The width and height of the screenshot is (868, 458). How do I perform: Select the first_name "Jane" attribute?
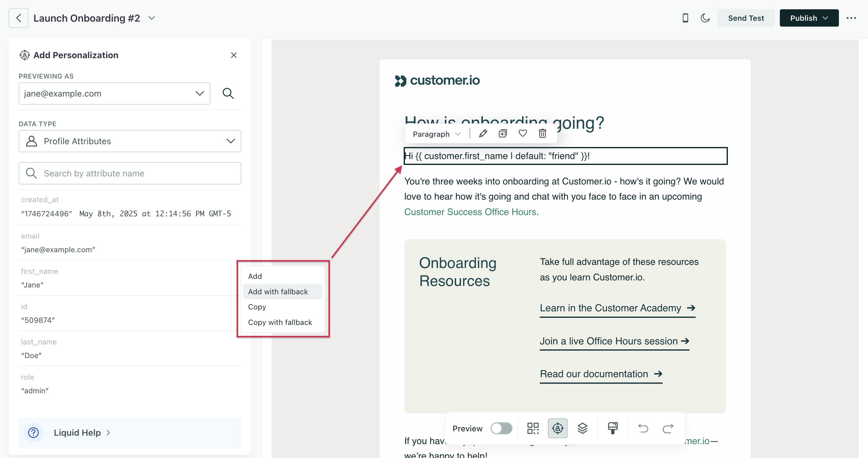pyautogui.click(x=130, y=278)
